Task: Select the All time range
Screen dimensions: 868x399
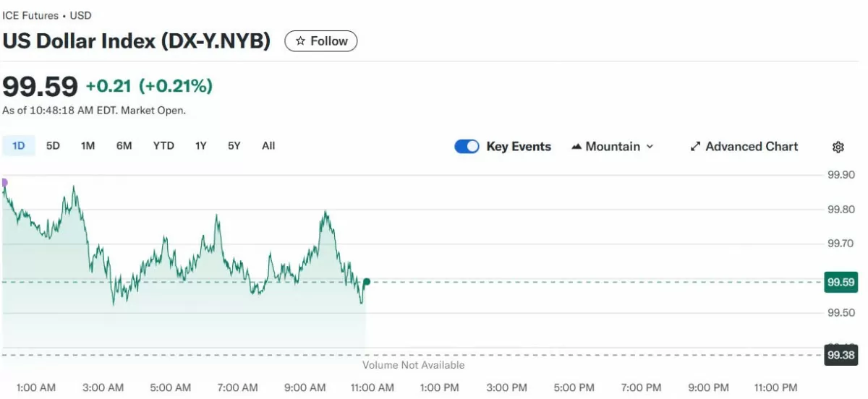Action: 268,146
